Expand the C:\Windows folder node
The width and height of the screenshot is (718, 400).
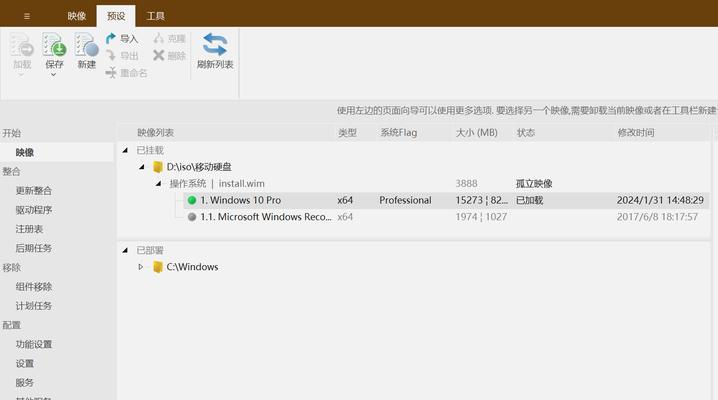click(141, 267)
